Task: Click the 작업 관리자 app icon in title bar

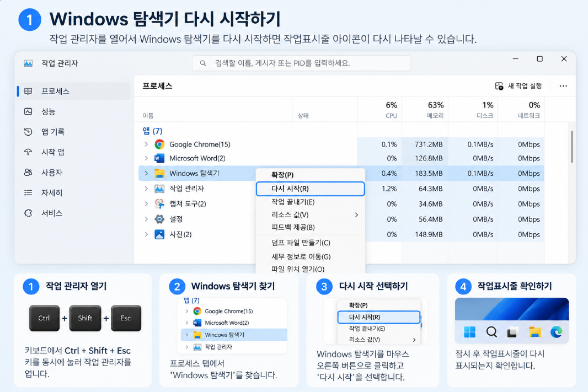Action: pyautogui.click(x=28, y=63)
